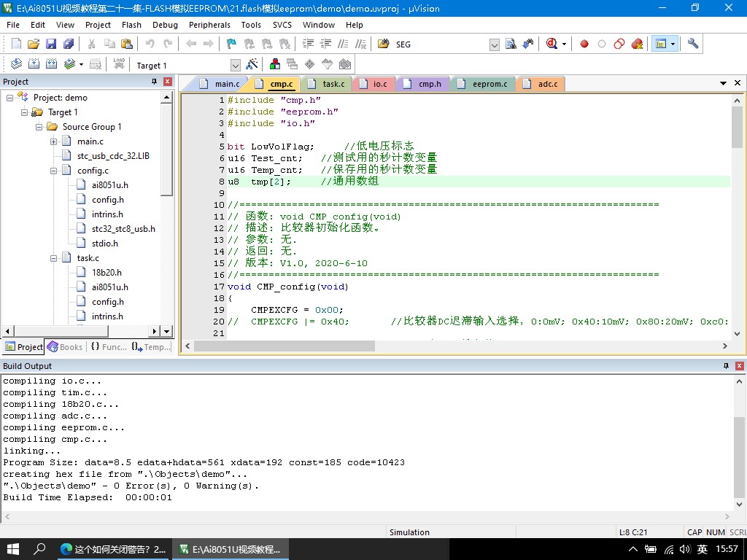Collapse the task.c tree node
Viewport: 747px width, 560px height.
tap(53, 258)
